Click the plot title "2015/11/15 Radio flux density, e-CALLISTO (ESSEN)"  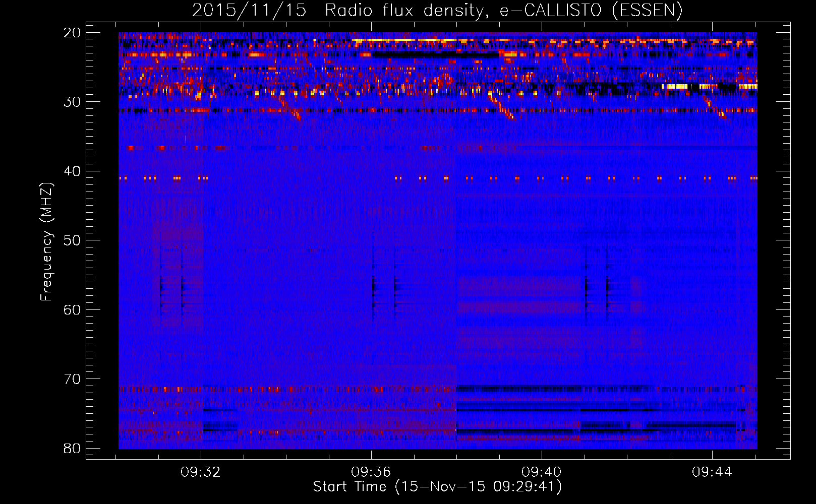click(x=437, y=11)
